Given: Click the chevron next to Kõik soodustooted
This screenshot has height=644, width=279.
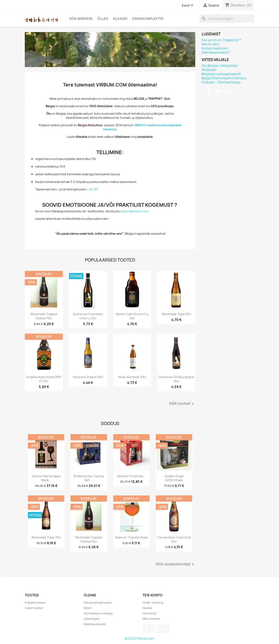Looking at the screenshot, I should point(193,564).
